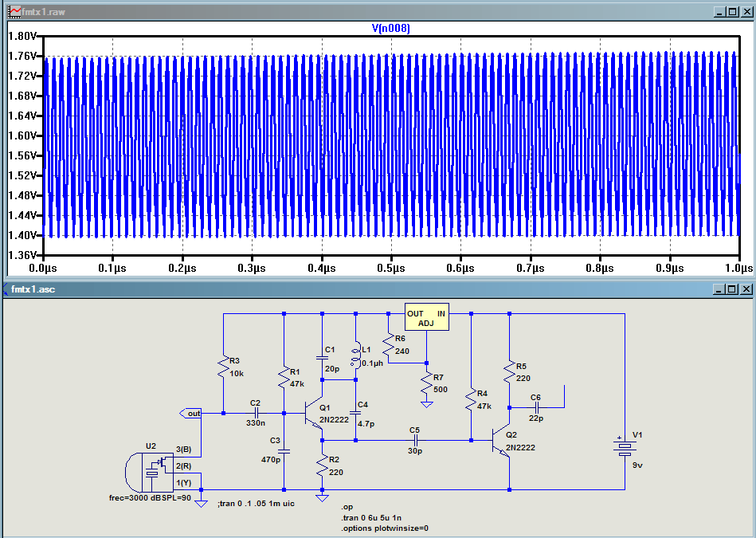Click the ';tran 0 .1 .05 1m uic' comment
Viewport: 756px width, 538px height.
(256, 503)
